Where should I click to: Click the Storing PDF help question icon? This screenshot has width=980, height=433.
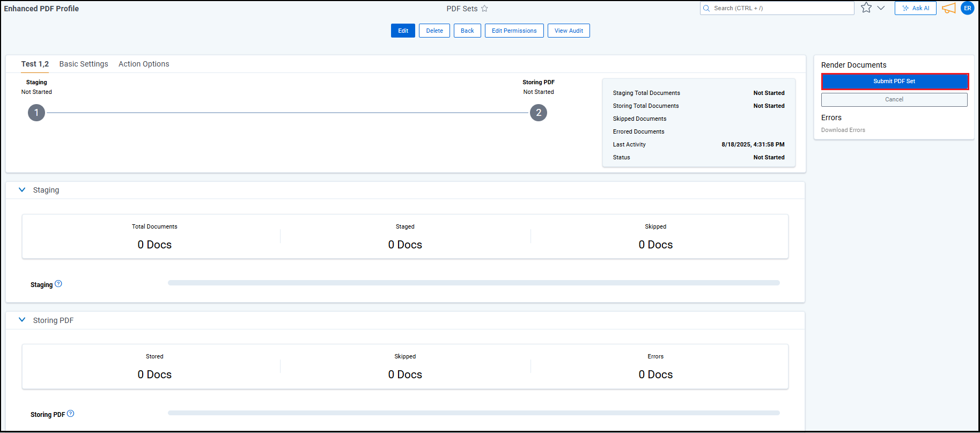tap(71, 414)
